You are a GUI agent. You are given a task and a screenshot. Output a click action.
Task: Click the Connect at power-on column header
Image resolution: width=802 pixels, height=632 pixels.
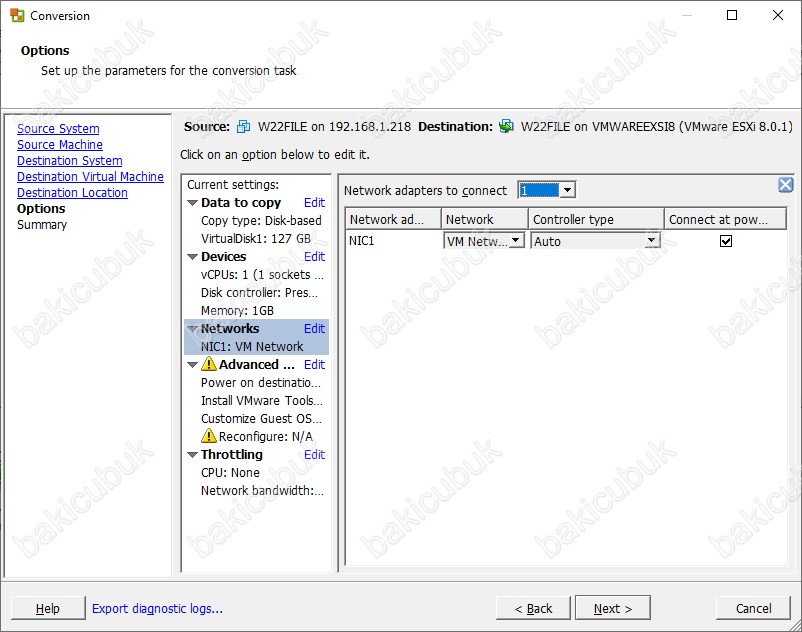click(x=725, y=219)
